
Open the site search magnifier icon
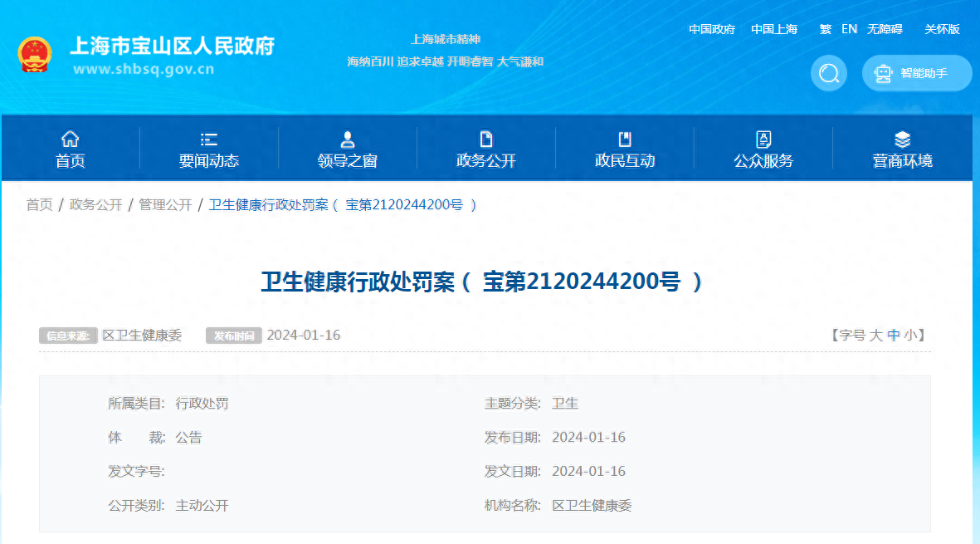point(828,73)
